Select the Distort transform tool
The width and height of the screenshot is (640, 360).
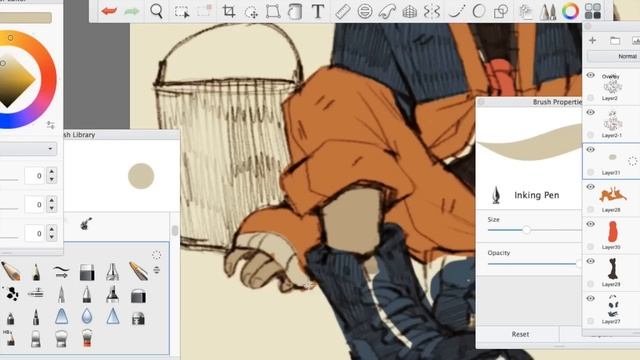point(273,11)
